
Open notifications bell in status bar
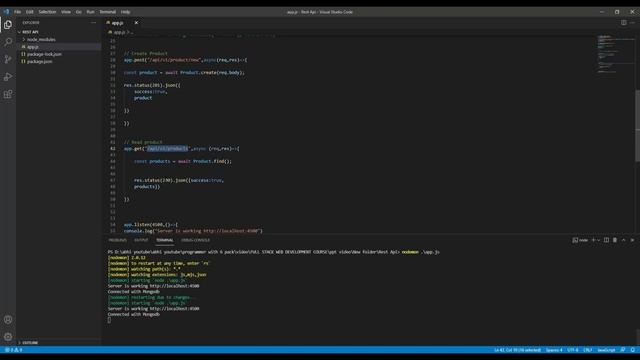click(x=633, y=350)
